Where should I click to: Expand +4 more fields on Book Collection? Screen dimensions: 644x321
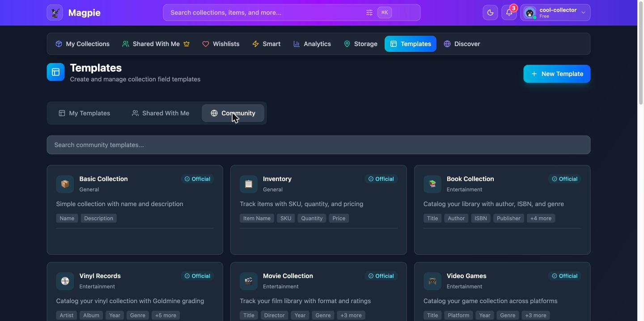point(541,218)
